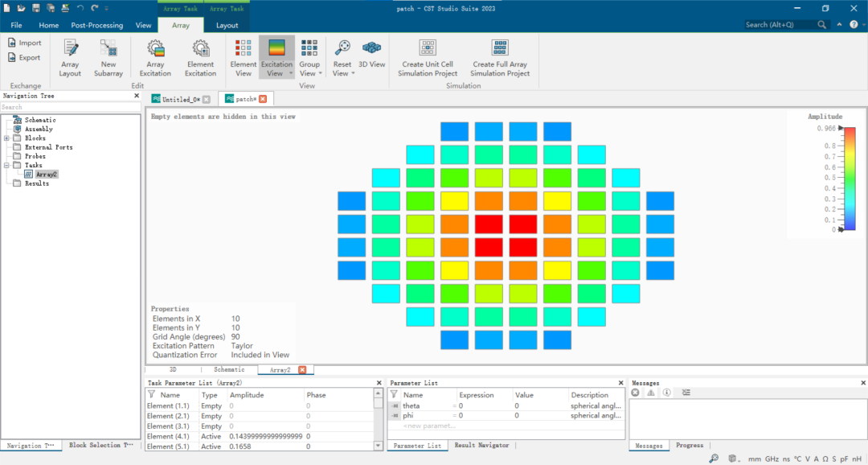Select Array2 in the navigation tree

(x=47, y=174)
